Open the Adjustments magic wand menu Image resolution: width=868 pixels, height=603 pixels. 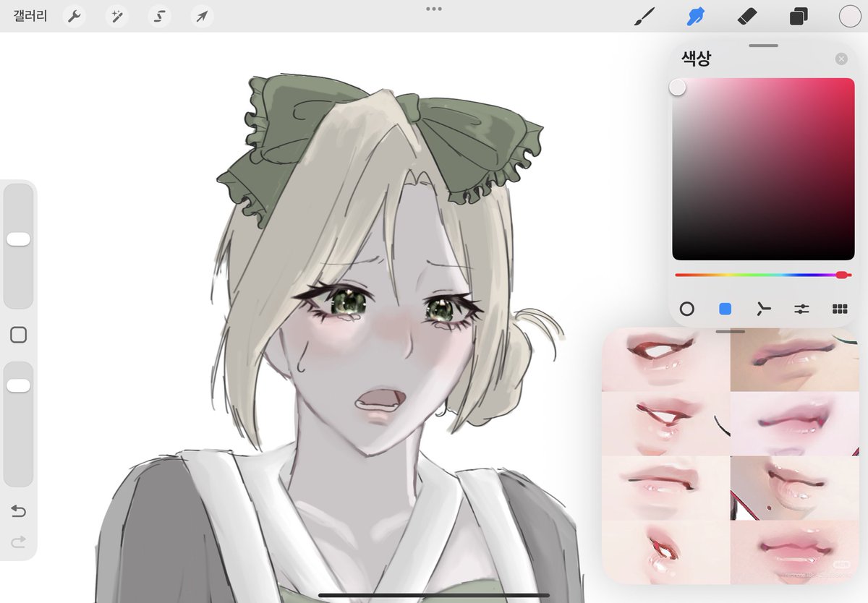point(116,16)
